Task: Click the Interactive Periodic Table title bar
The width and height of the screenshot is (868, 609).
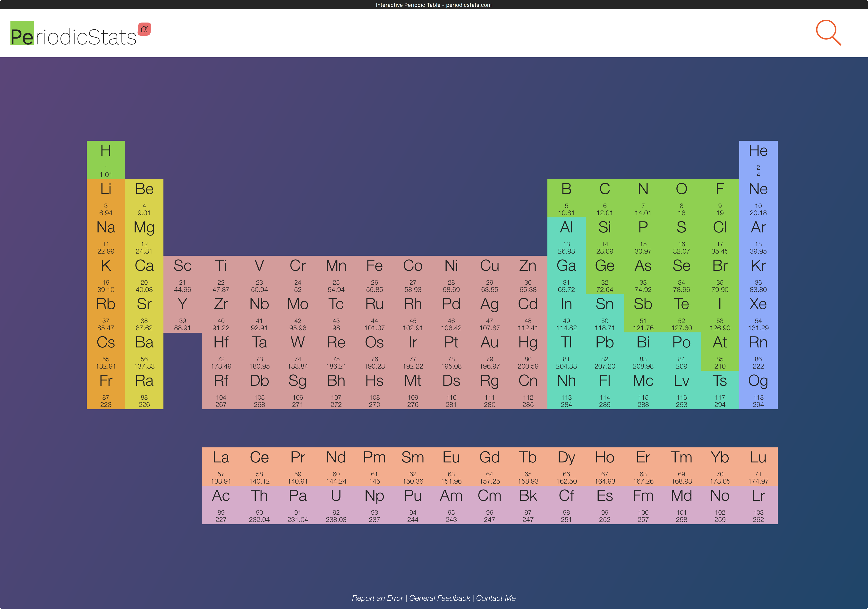Action: coord(434,5)
